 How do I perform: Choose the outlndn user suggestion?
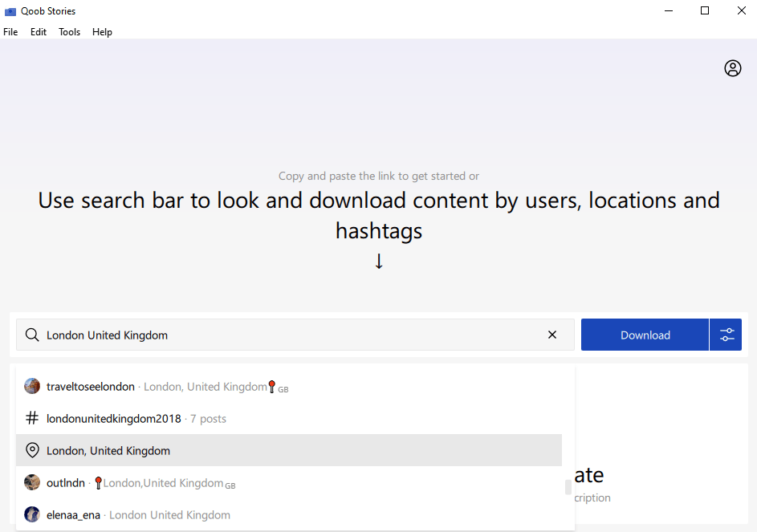pos(289,482)
